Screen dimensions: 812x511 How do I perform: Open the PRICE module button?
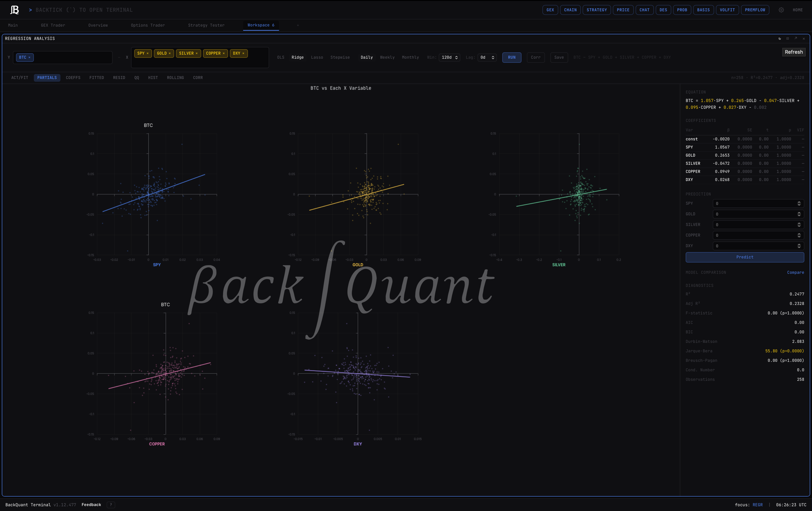pos(623,10)
